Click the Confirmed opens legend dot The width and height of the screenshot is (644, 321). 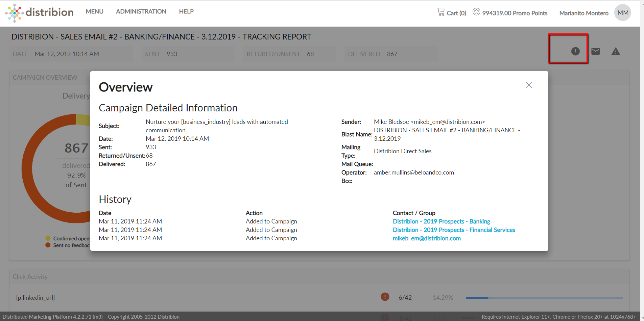(x=48, y=238)
